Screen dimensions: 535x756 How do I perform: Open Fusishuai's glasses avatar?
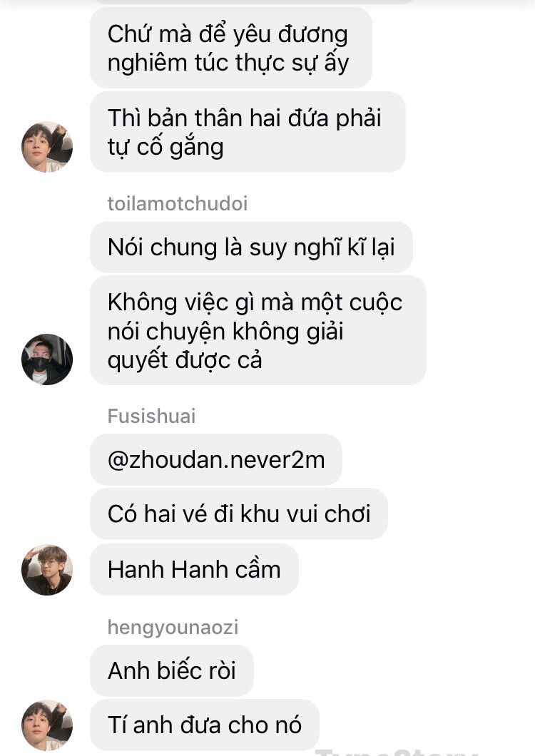[47, 569]
